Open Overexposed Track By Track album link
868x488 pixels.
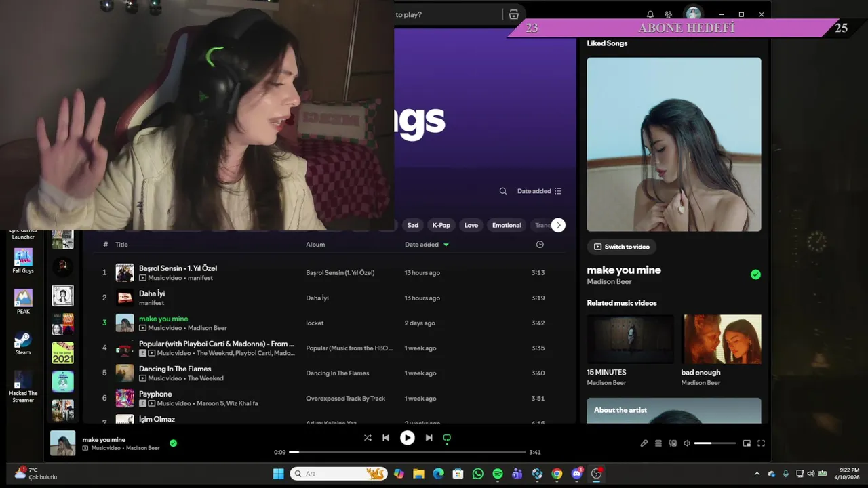click(x=345, y=399)
